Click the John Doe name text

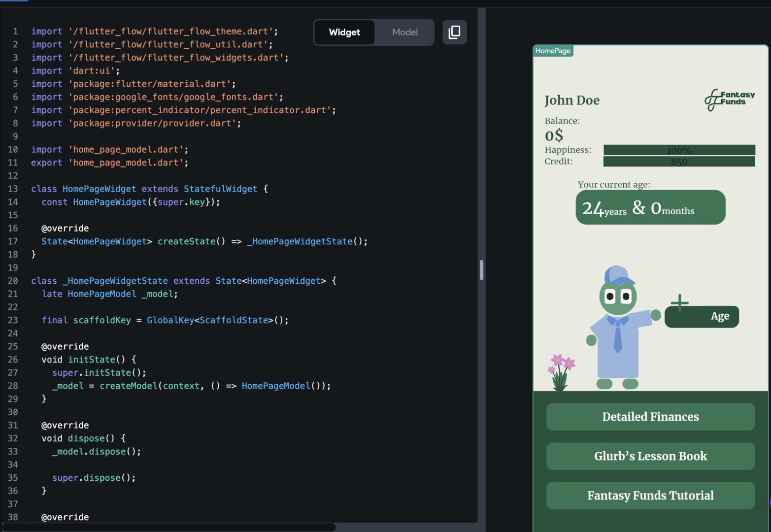(x=571, y=100)
